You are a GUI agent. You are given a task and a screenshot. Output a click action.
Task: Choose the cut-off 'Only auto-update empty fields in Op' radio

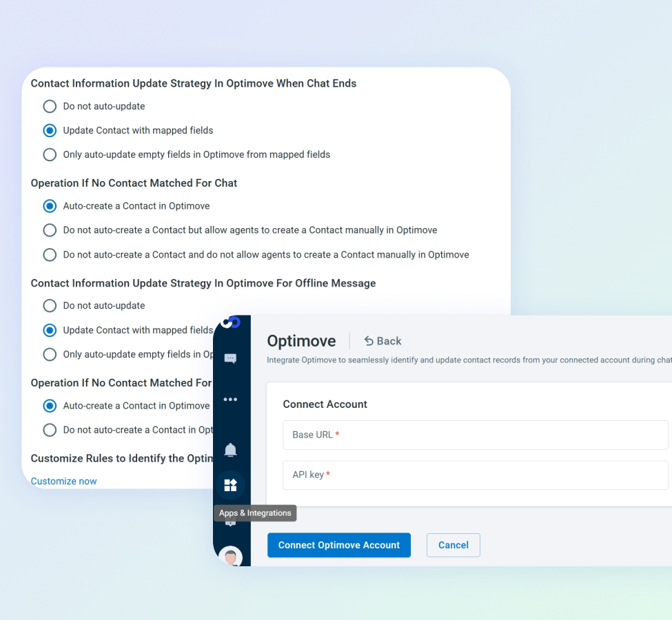click(x=50, y=354)
